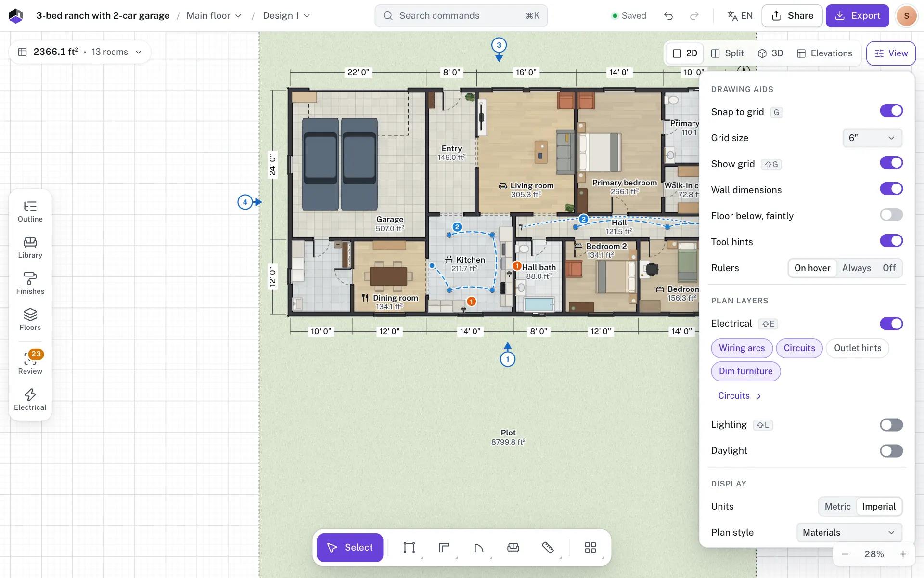Click the Share button
Image resolution: width=924 pixels, height=578 pixels.
coord(792,16)
